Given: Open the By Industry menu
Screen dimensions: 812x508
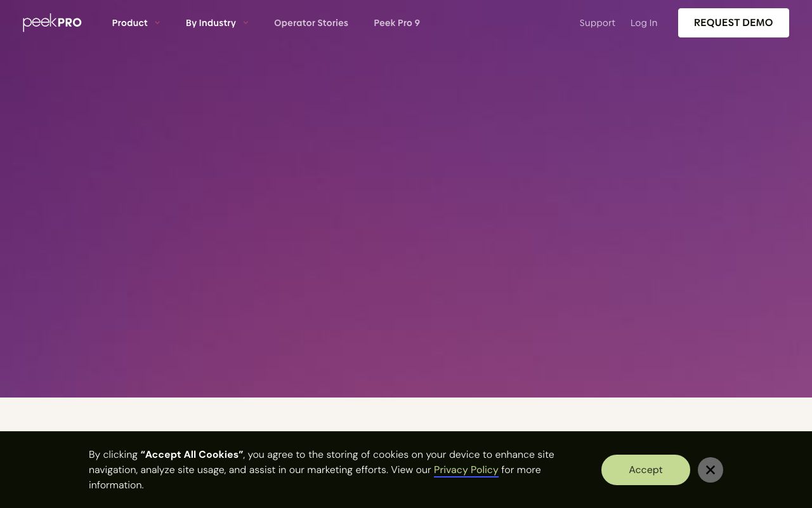Looking at the screenshot, I should coord(211,23).
